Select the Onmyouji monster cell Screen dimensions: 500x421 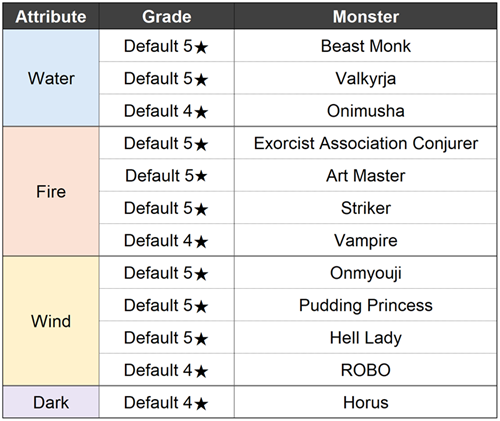coord(366,273)
